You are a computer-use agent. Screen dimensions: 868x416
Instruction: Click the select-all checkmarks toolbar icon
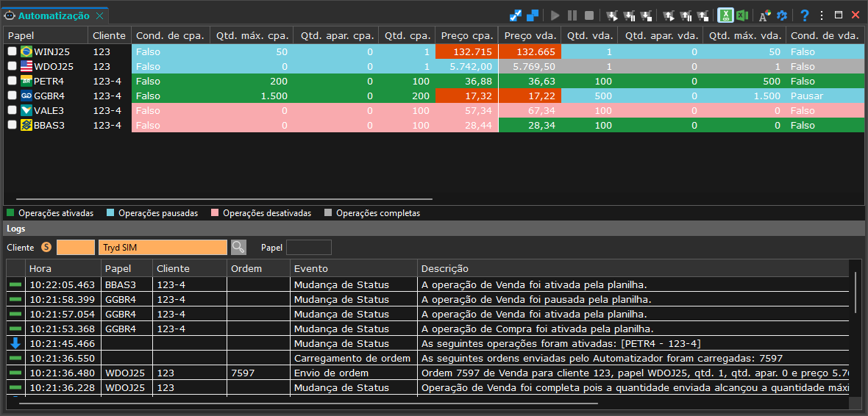point(516,15)
